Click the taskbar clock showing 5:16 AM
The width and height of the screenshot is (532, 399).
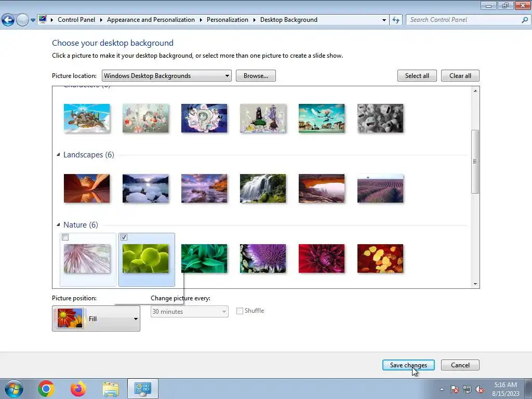[506, 389]
